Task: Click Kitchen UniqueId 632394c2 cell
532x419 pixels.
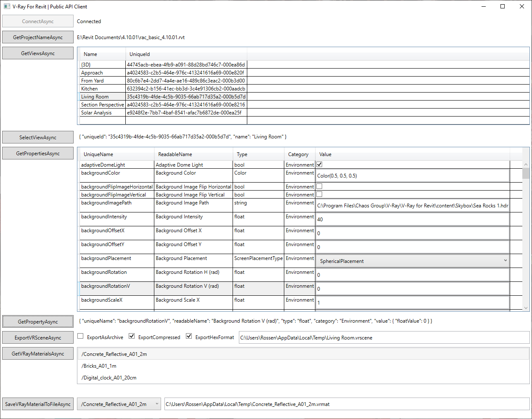Action: tap(186, 89)
